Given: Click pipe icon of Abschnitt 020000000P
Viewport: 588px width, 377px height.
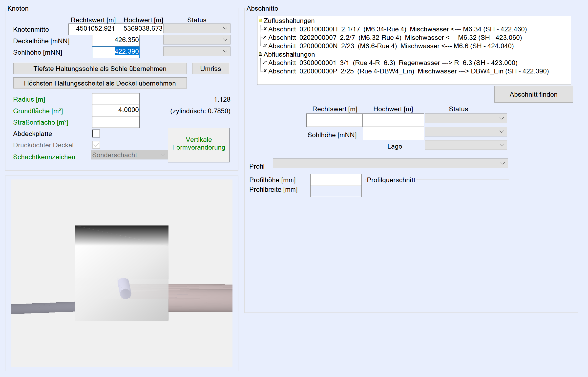Looking at the screenshot, I should click(x=265, y=71).
